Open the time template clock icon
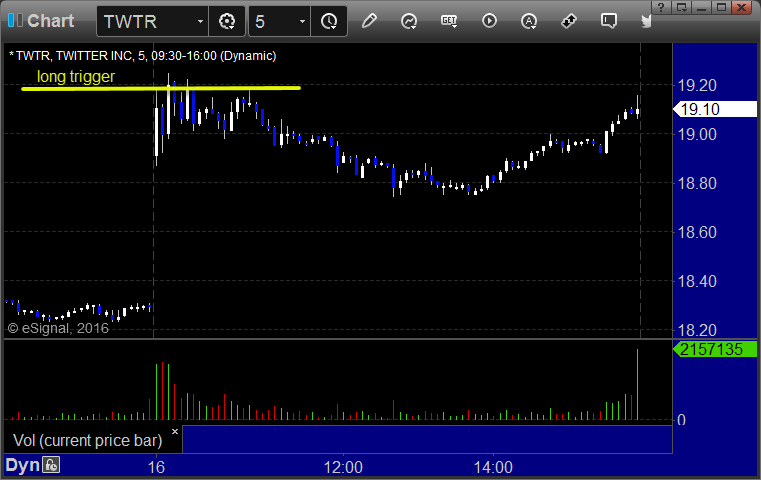The image size is (761, 480). pyautogui.click(x=329, y=21)
